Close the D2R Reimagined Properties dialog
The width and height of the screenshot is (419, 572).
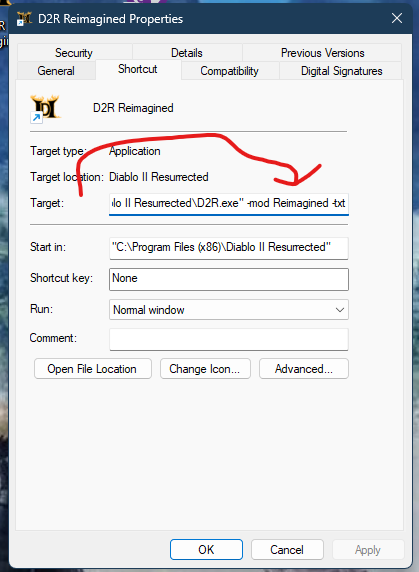[x=397, y=18]
